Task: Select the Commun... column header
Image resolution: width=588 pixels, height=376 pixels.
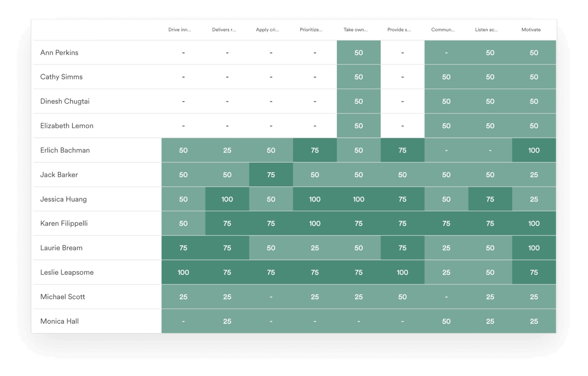Action: (x=443, y=30)
